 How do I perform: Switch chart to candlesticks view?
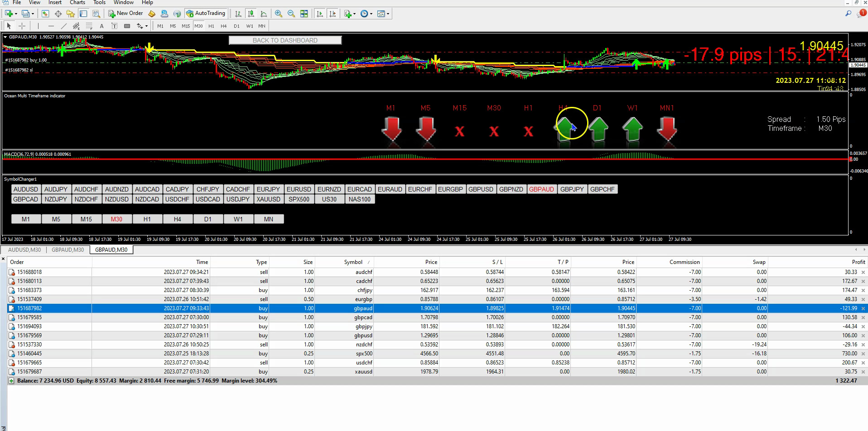click(x=251, y=14)
